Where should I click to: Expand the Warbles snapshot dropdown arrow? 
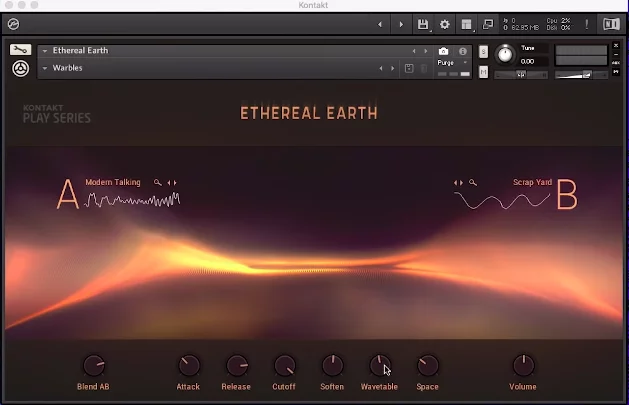[x=45, y=68]
